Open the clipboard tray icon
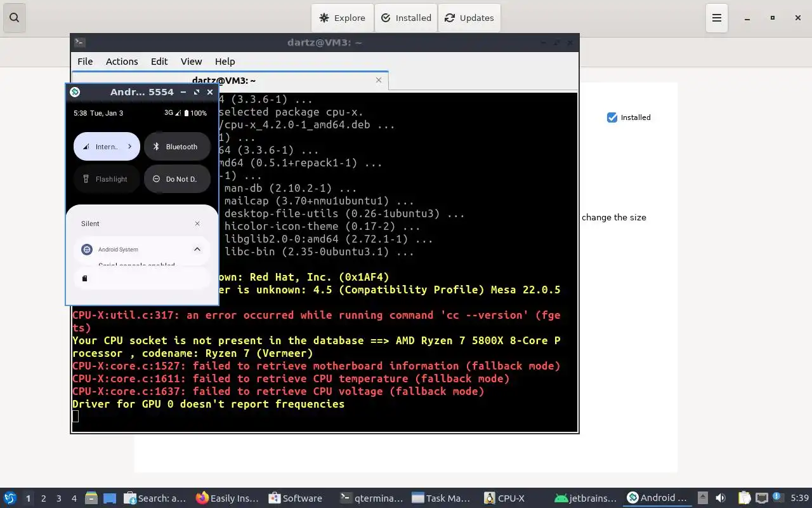Image resolution: width=812 pixels, height=508 pixels. 744,498
